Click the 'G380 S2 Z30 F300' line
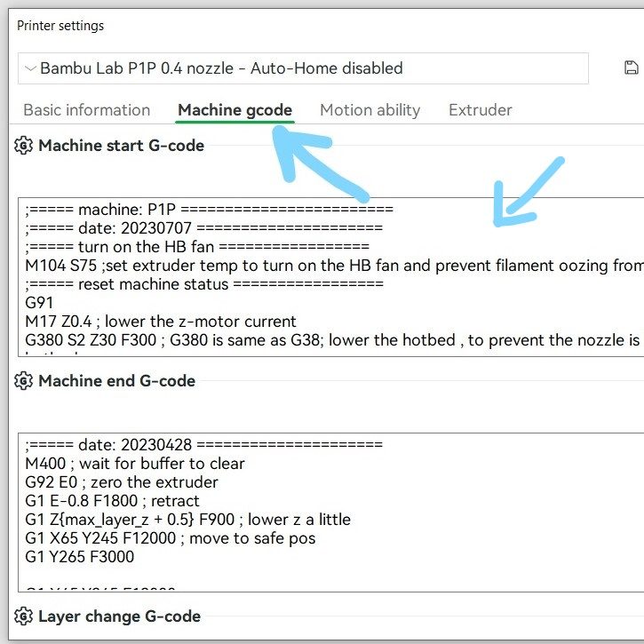The height and width of the screenshot is (644, 644). point(334,340)
